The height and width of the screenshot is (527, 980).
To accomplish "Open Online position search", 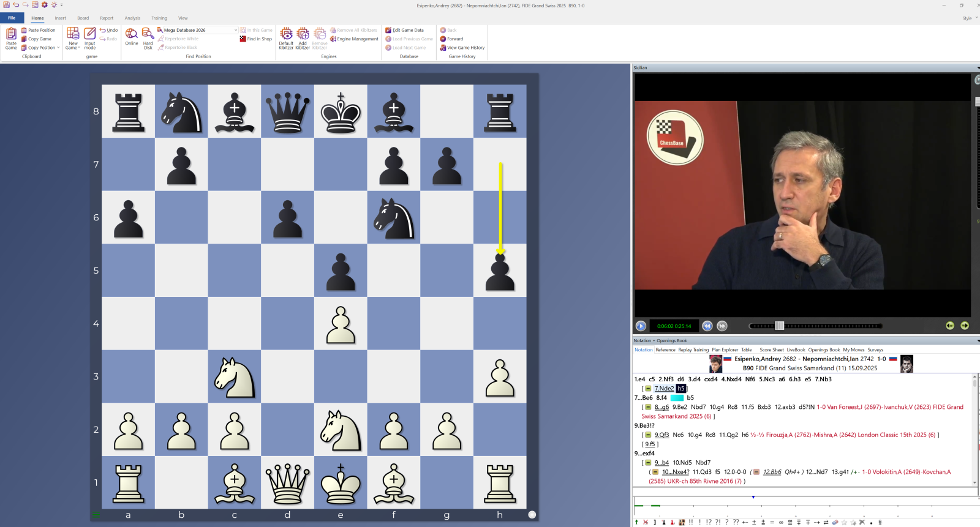I will [132, 36].
